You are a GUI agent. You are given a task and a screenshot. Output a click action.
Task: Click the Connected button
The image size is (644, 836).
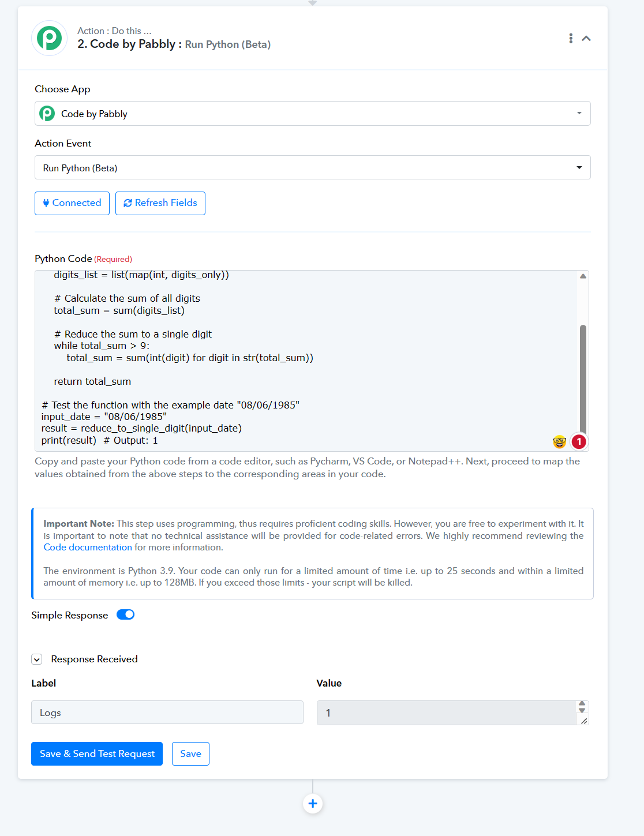tap(72, 203)
